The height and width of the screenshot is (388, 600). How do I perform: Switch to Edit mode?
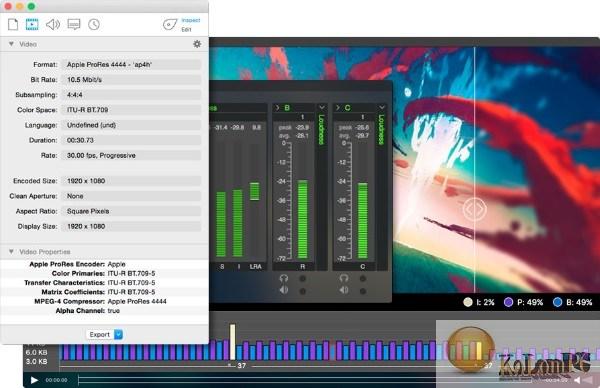186,29
